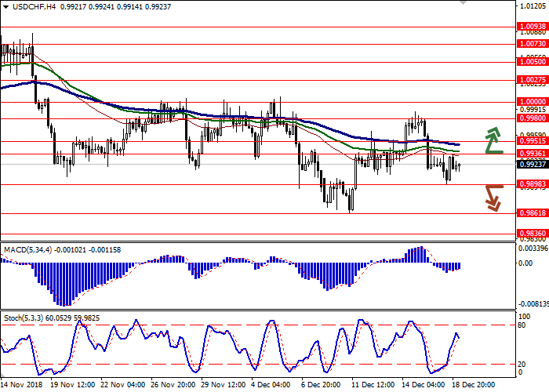549x392 pixels.
Task: Click the 14 Nov 2018 date label
Action: click(x=20, y=386)
